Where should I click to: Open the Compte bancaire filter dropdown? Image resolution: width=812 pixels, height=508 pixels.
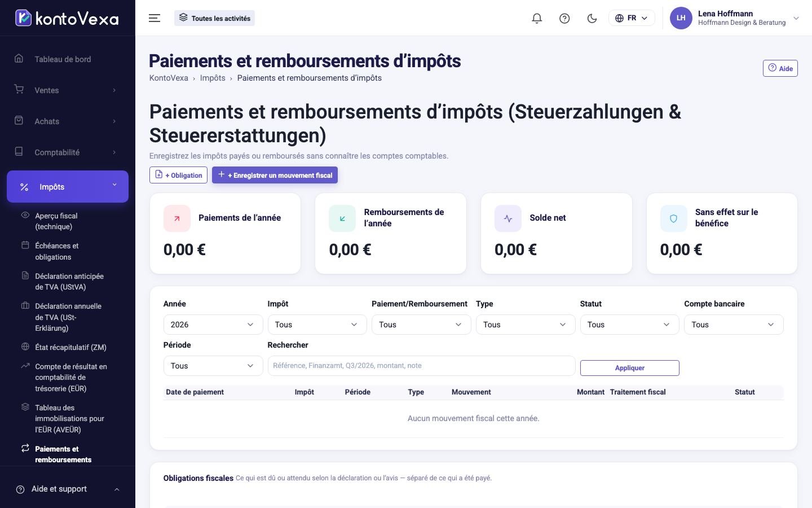coord(734,325)
